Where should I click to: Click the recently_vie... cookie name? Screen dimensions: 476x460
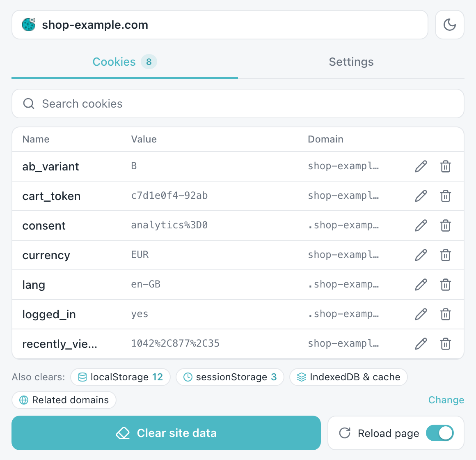(x=60, y=344)
